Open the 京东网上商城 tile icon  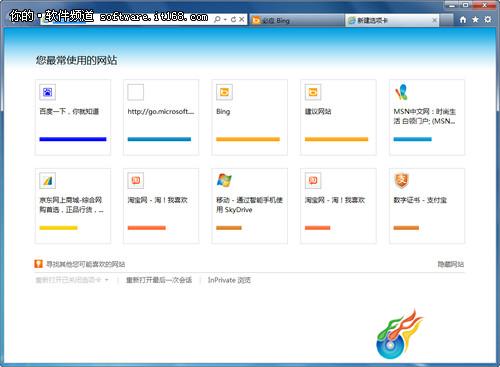tap(47, 181)
